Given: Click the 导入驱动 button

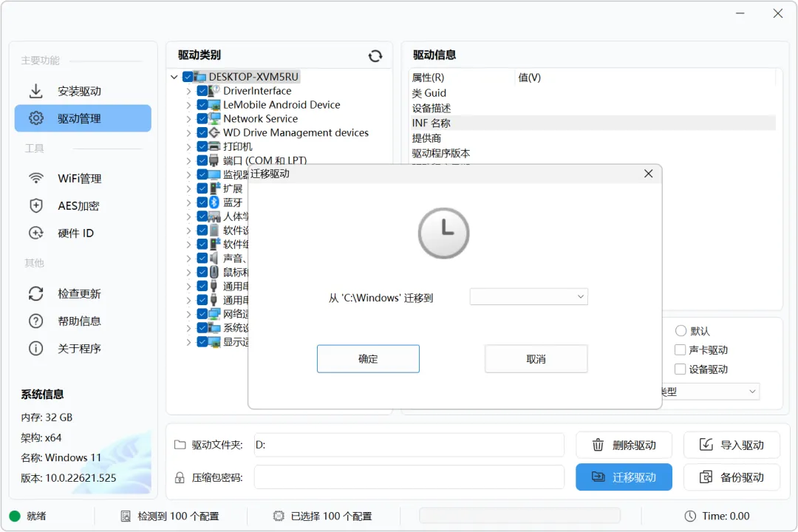Looking at the screenshot, I should pyautogui.click(x=731, y=445).
